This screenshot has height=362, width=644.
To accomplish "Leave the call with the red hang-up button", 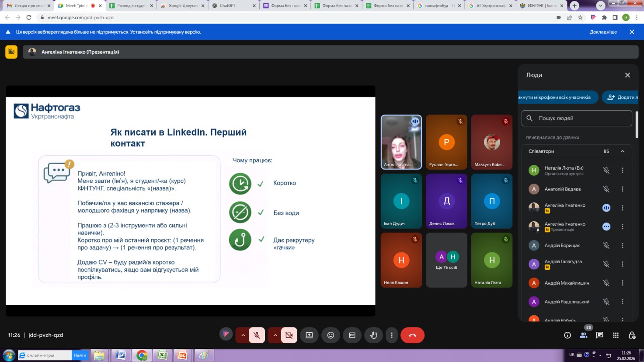I will (412, 335).
